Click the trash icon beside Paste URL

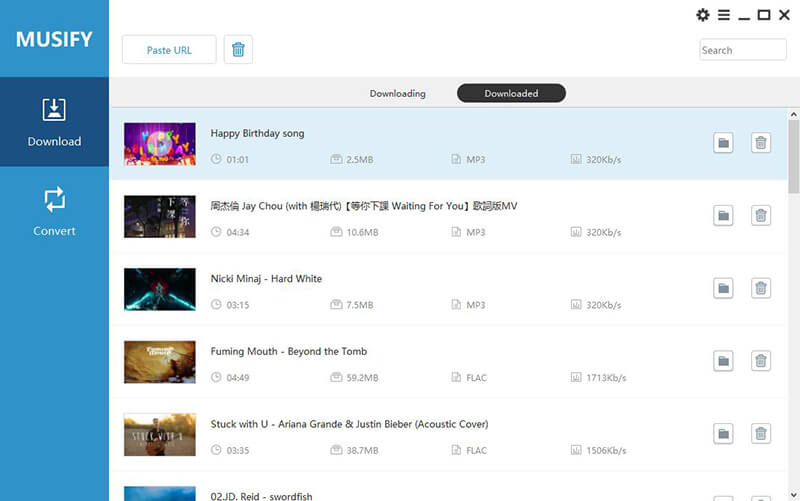tap(238, 49)
